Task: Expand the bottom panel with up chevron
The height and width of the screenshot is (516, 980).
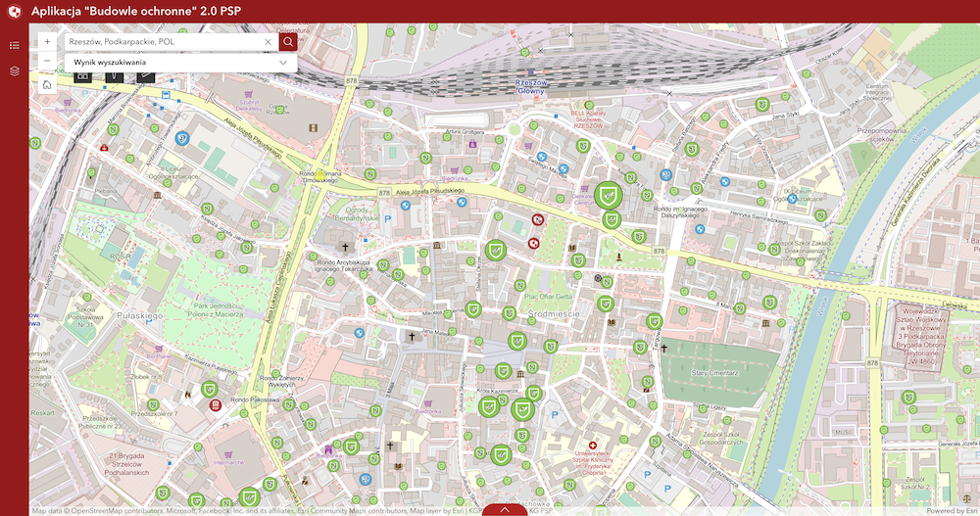Action: (505, 509)
